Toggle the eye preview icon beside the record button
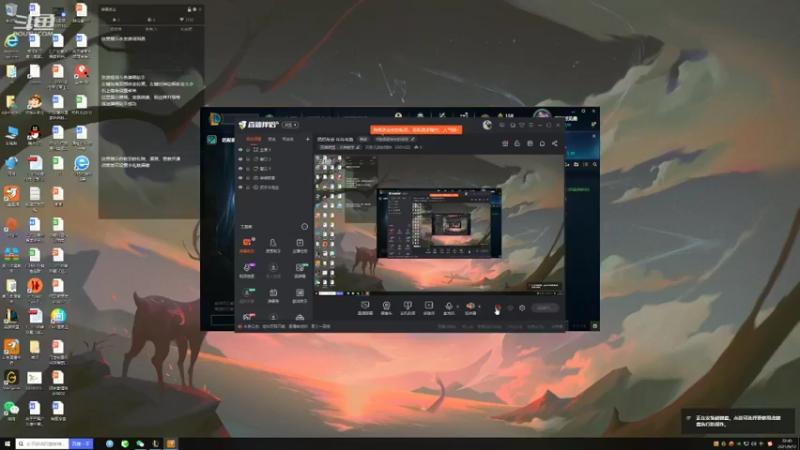 [510, 308]
